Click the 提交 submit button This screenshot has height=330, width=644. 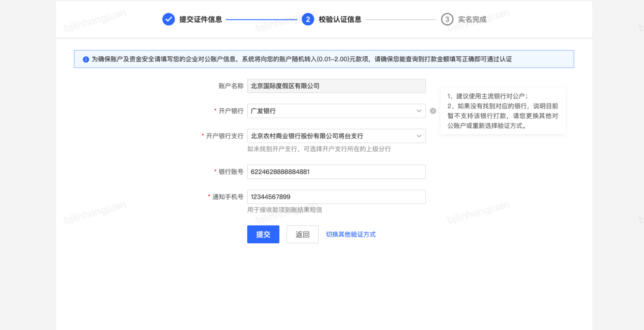point(263,234)
